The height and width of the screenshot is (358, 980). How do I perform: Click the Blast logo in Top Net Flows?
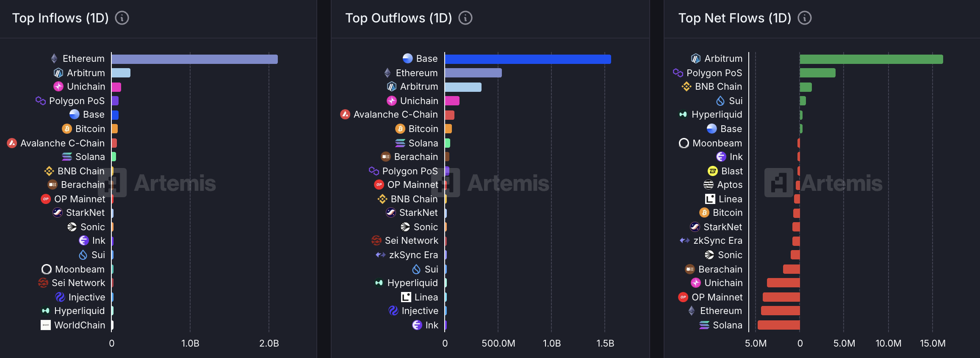(x=713, y=171)
